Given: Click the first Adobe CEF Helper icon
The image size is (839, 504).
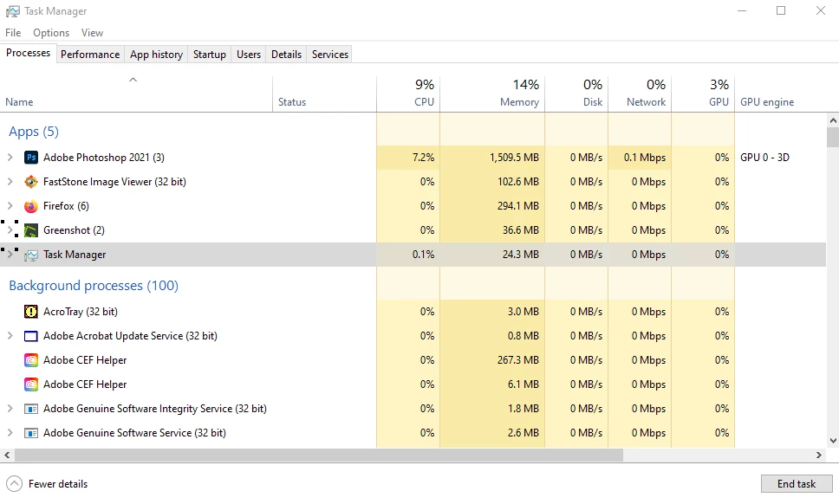Looking at the screenshot, I should pos(31,360).
